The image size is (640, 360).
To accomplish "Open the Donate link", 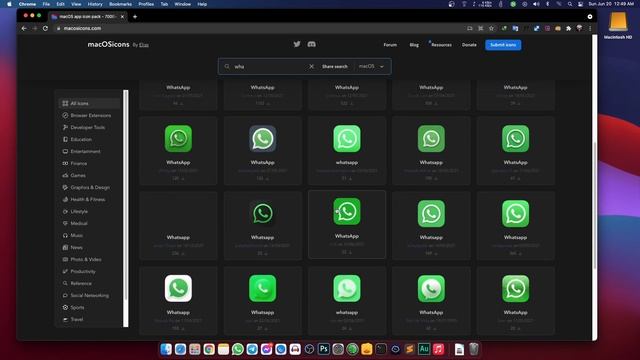I will click(x=469, y=45).
